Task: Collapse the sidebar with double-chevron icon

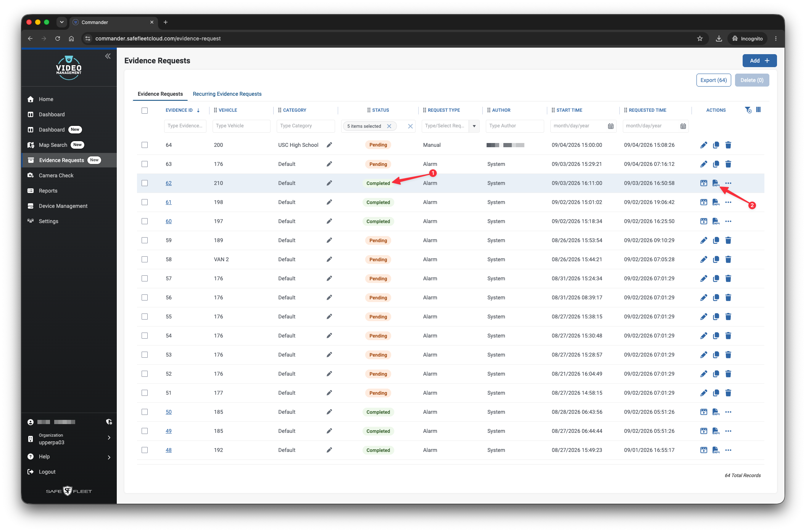Action: 108,56
